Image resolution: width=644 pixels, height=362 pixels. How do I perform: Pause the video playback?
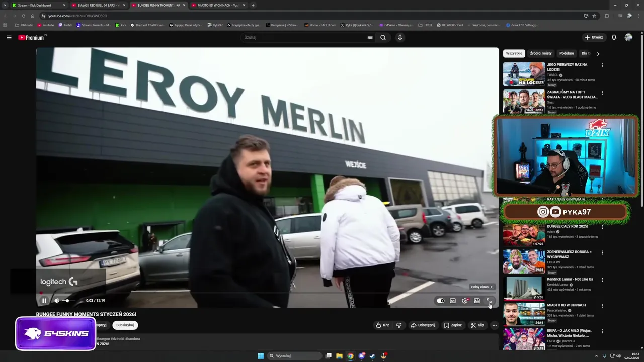point(44,301)
